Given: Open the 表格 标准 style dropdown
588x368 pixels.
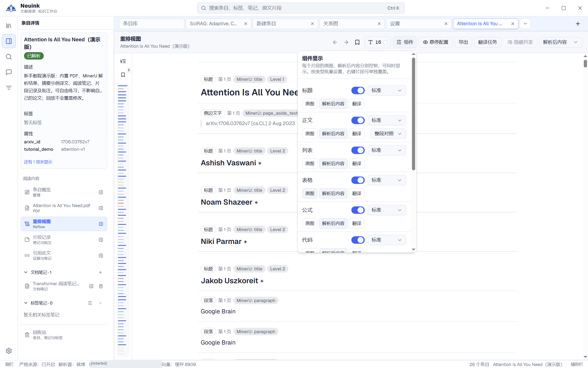Looking at the screenshot, I should (x=387, y=180).
